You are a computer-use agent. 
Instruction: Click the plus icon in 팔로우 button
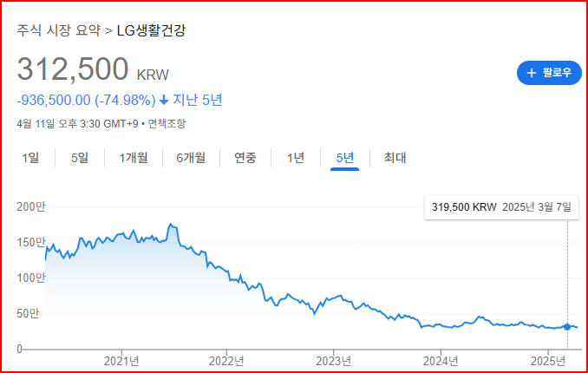coord(532,73)
